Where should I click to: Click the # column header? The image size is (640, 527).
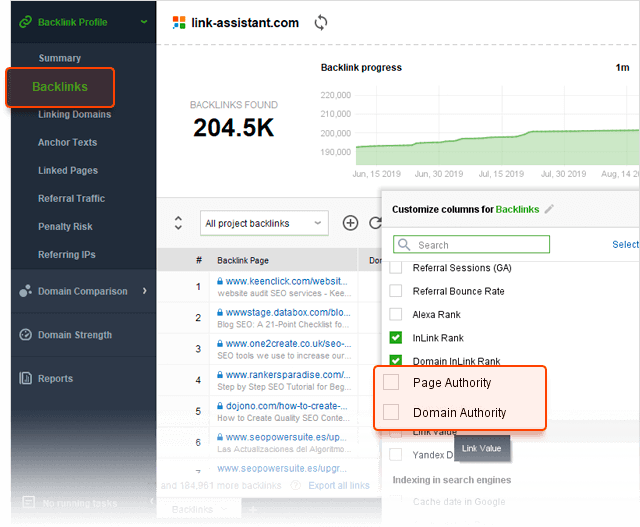pos(199,260)
